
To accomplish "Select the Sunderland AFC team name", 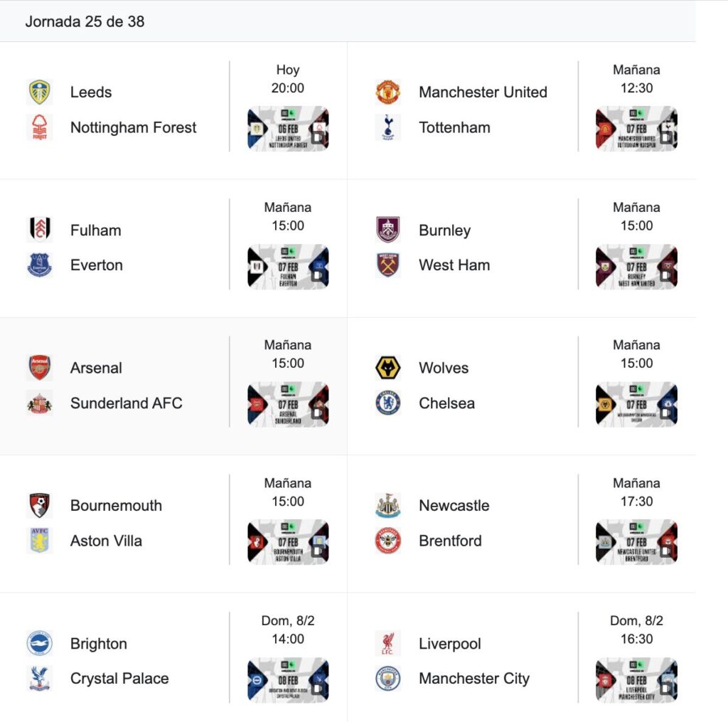I will point(126,403).
